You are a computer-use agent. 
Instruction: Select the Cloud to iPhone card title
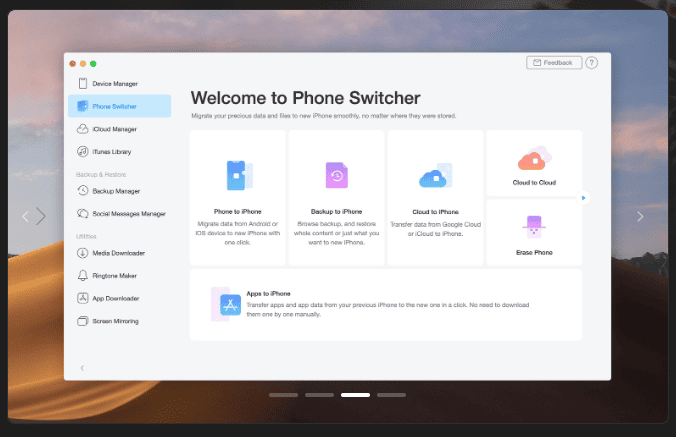(x=435, y=212)
